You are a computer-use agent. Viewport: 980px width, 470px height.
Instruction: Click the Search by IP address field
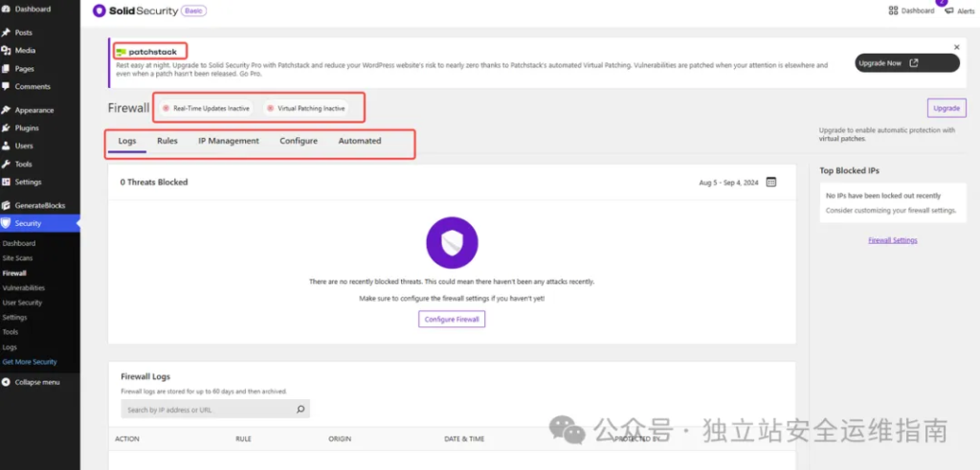(x=215, y=410)
